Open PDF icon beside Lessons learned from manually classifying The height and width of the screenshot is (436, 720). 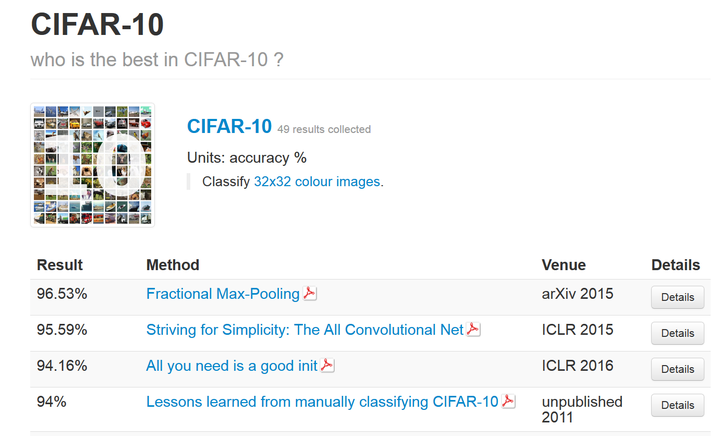point(508,402)
